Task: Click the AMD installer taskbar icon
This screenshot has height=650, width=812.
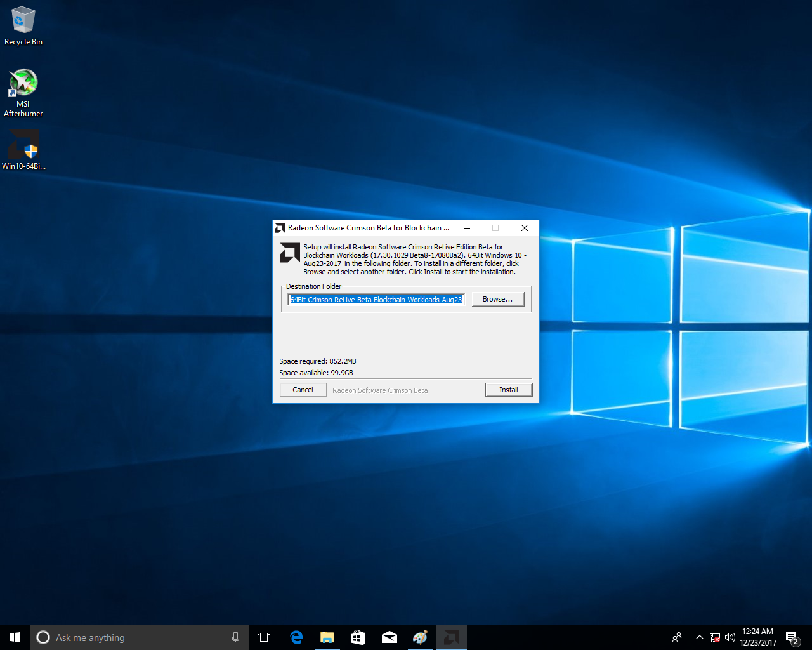Action: [x=451, y=637]
